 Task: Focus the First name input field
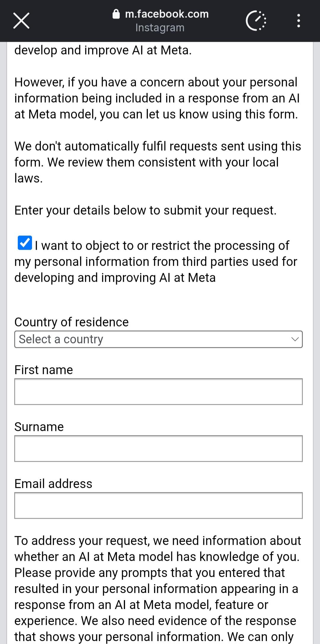[158, 392]
